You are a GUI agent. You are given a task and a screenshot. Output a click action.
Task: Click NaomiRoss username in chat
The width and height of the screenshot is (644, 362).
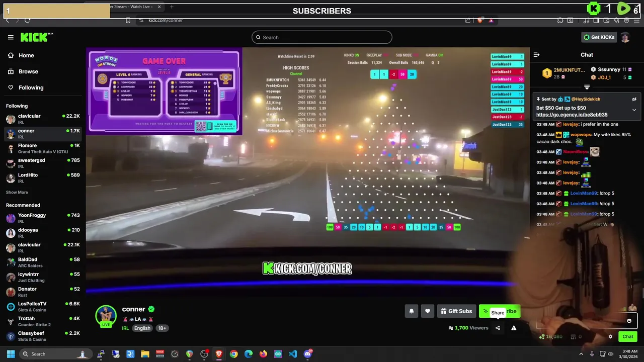click(x=575, y=152)
